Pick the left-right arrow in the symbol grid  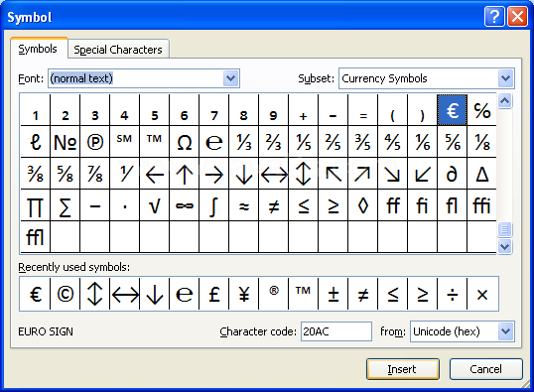coord(274,174)
